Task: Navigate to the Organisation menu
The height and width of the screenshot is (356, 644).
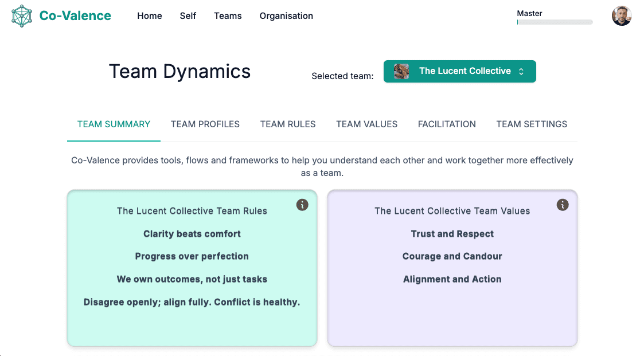Action: pos(286,16)
